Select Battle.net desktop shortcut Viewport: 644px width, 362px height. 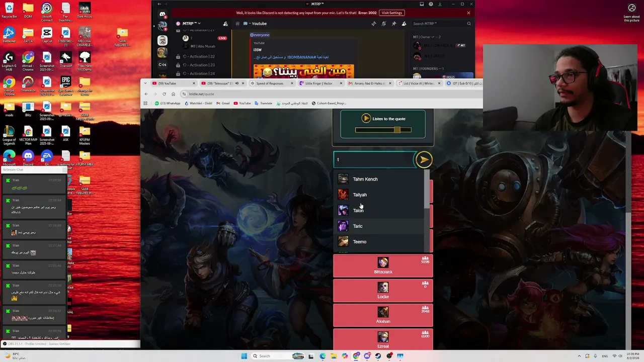[x=9, y=35]
